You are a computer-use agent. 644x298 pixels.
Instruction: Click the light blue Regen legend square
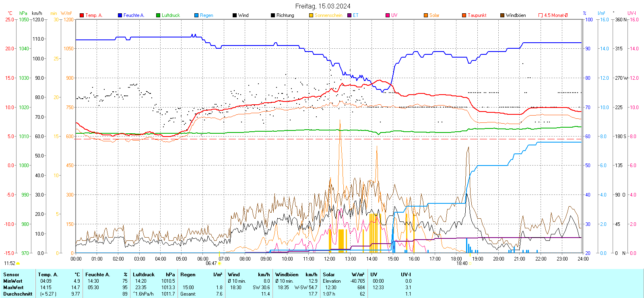[x=196, y=15]
